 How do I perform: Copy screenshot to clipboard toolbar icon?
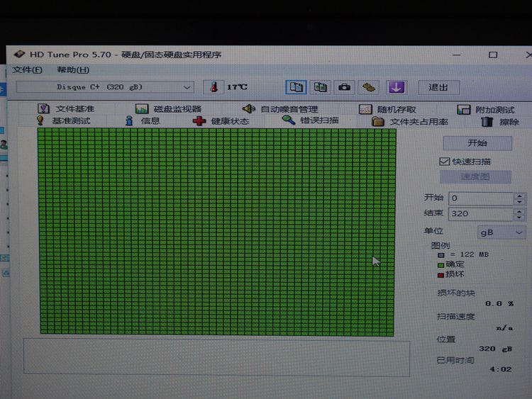click(x=321, y=87)
